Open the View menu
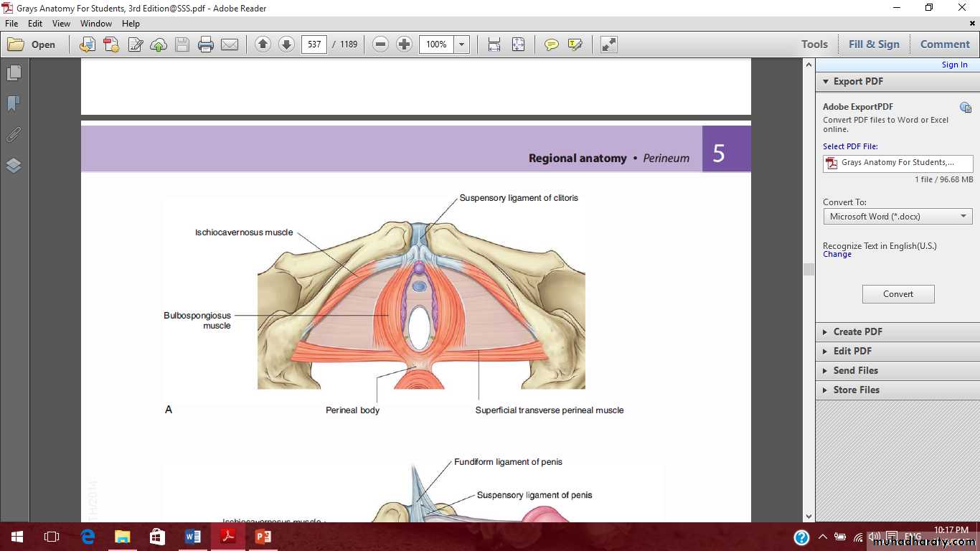Image resolution: width=980 pixels, height=551 pixels. 61,24
